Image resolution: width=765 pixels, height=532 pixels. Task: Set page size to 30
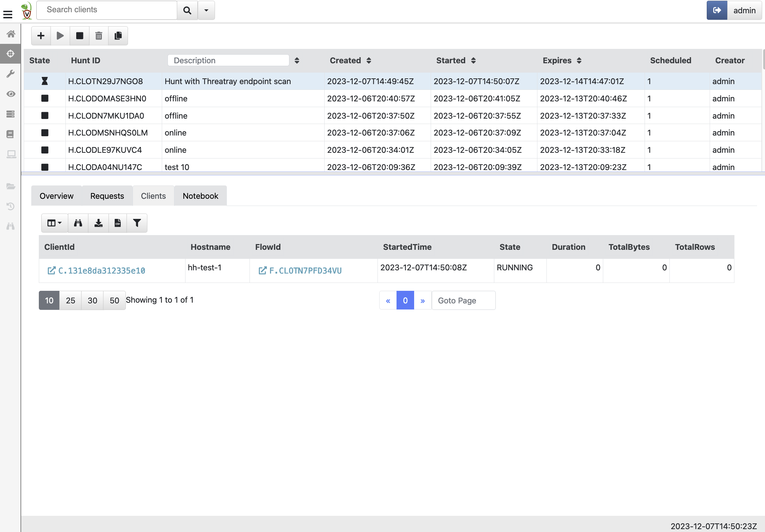[92, 301]
